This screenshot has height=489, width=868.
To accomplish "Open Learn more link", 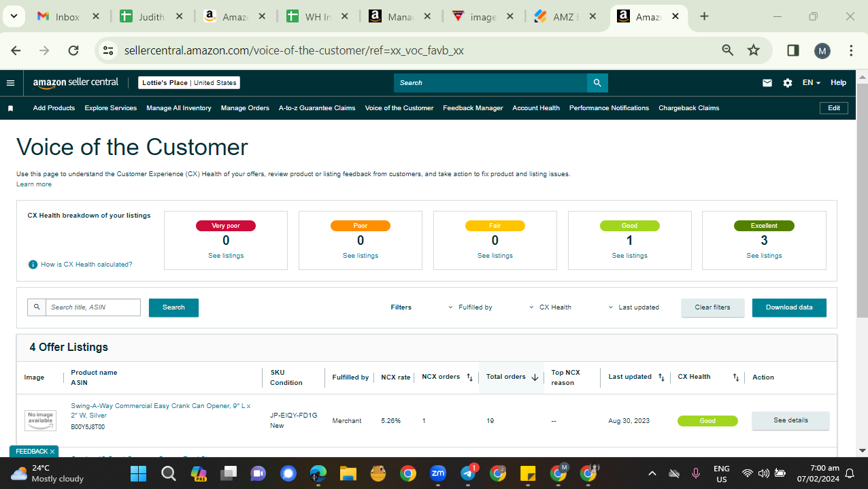I will (34, 184).
